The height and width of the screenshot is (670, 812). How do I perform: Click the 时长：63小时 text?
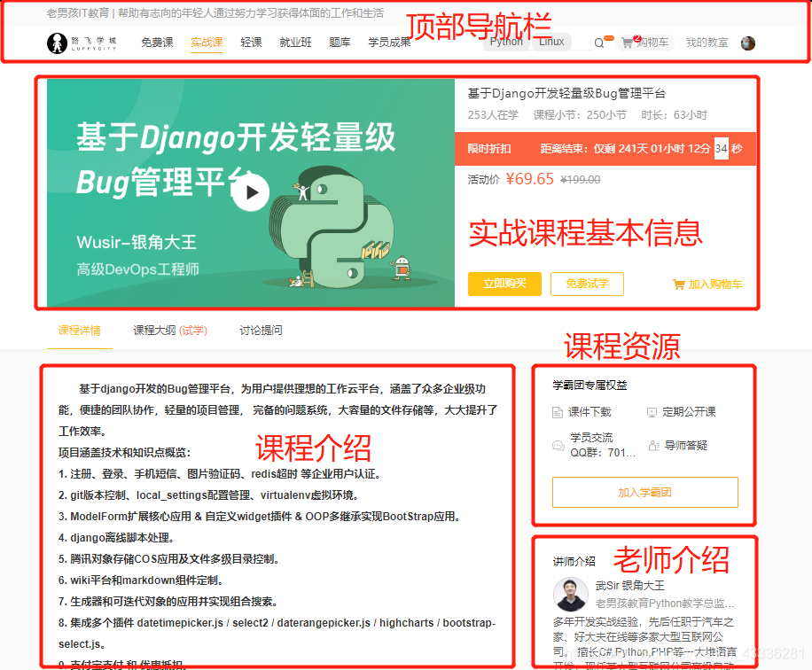coord(674,115)
